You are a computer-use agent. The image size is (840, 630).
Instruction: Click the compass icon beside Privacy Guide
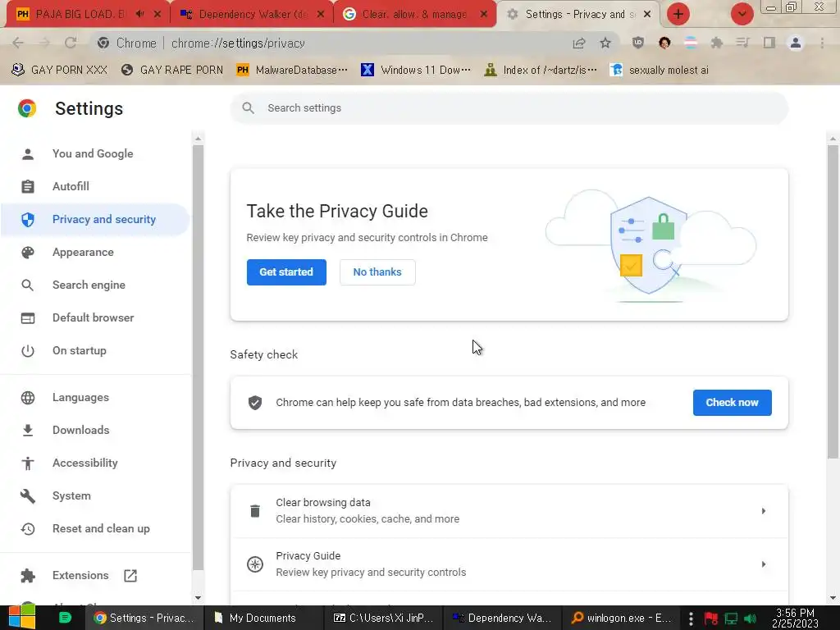tap(255, 564)
